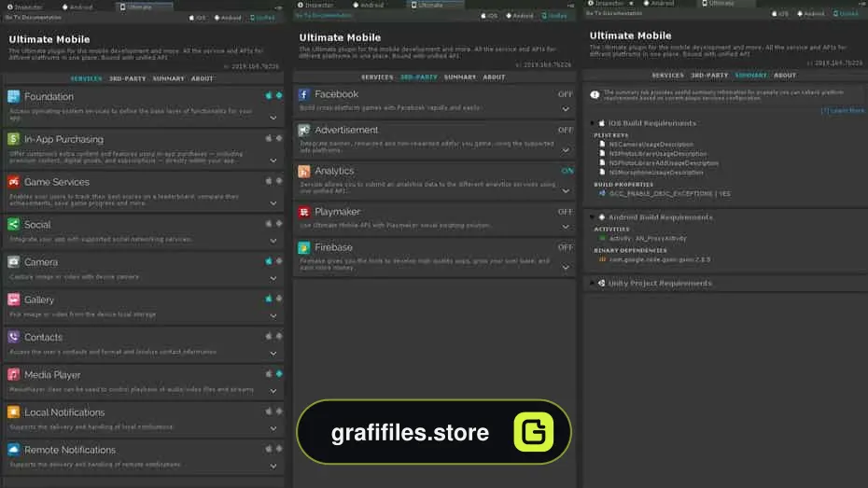
Task: Click the Gallery service icon
Action: [x=14, y=300]
